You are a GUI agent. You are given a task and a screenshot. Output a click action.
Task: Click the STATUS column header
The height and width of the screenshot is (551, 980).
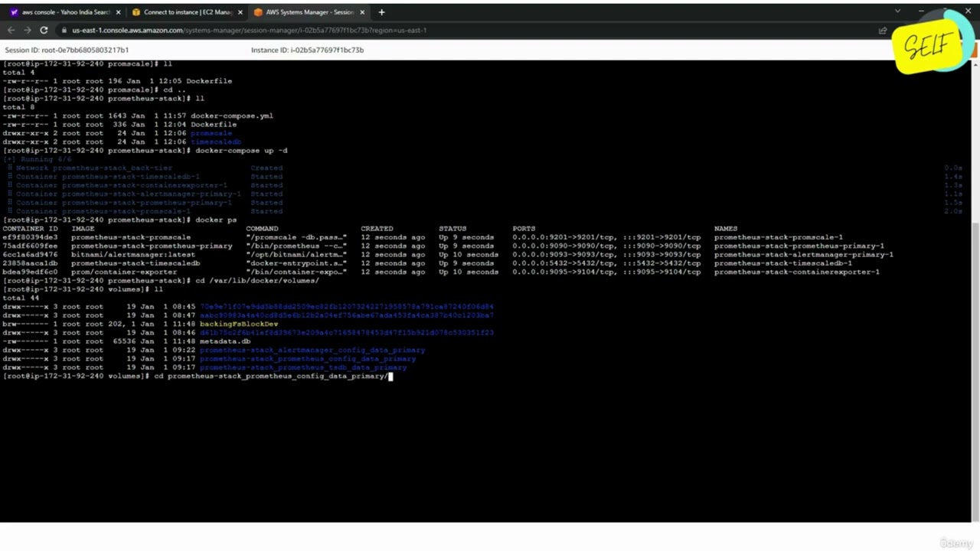(x=452, y=229)
